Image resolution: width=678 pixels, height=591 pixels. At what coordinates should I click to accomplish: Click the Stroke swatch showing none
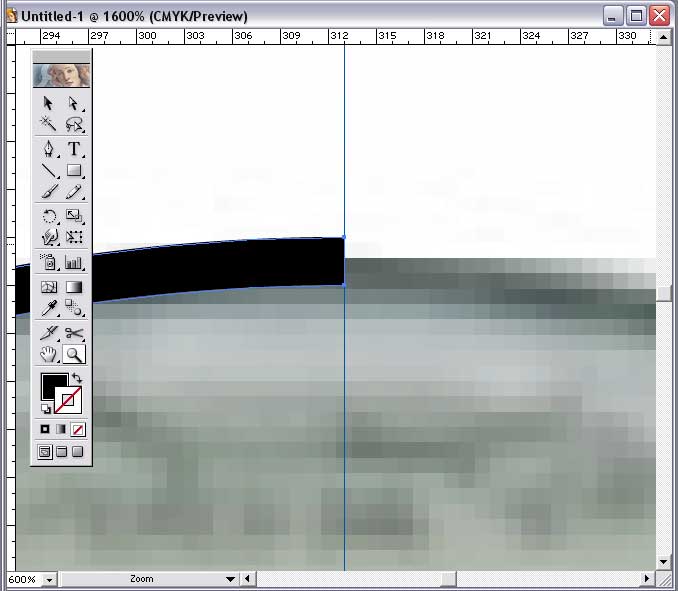68,400
